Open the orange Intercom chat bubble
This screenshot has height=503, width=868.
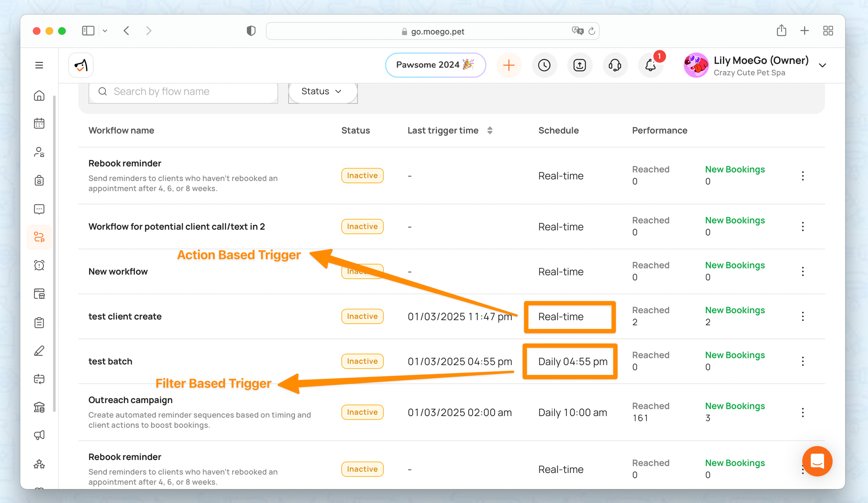pyautogui.click(x=817, y=461)
